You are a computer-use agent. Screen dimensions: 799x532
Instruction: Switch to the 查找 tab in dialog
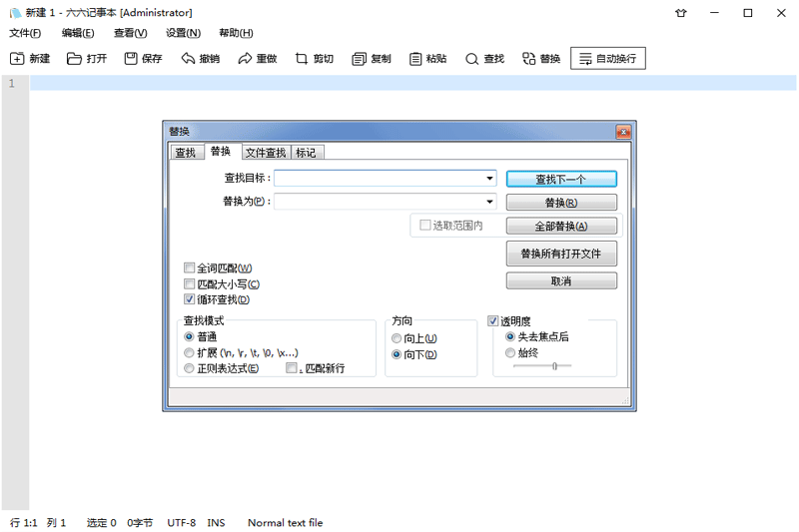(x=186, y=153)
